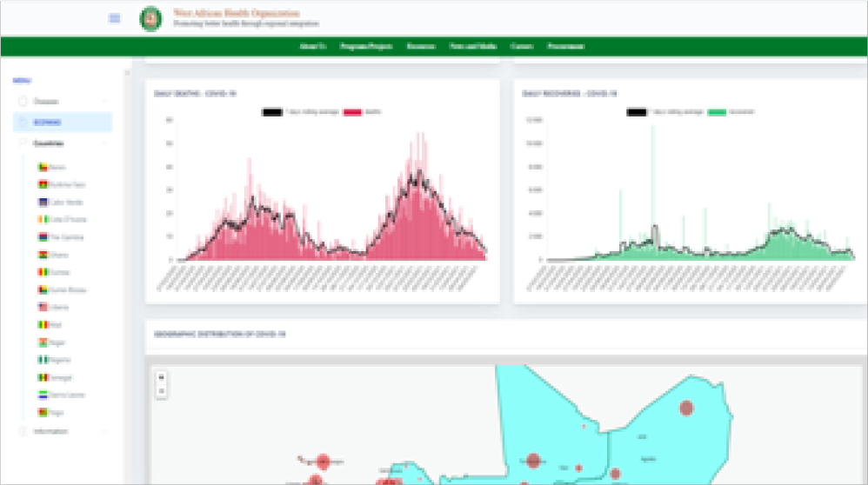The width and height of the screenshot is (868, 485).
Task: Toggle 7-day rolling average in deaths chart legend
Action: click(x=271, y=112)
